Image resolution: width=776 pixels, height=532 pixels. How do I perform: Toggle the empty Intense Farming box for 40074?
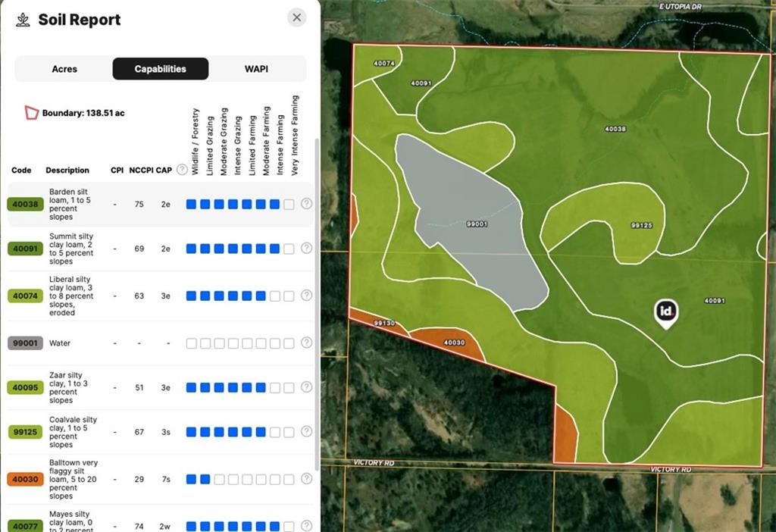point(275,296)
